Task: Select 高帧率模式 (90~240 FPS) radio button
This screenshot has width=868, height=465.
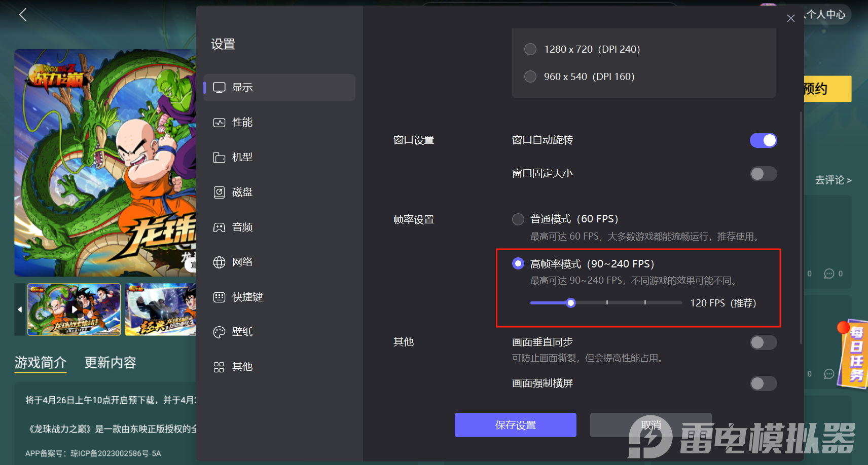Action: click(x=518, y=263)
